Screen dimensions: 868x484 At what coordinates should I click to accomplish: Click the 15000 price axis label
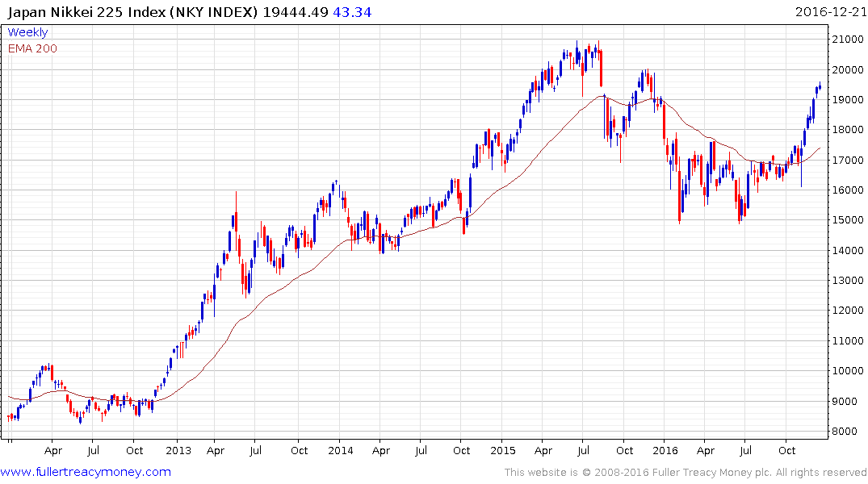tap(848, 220)
